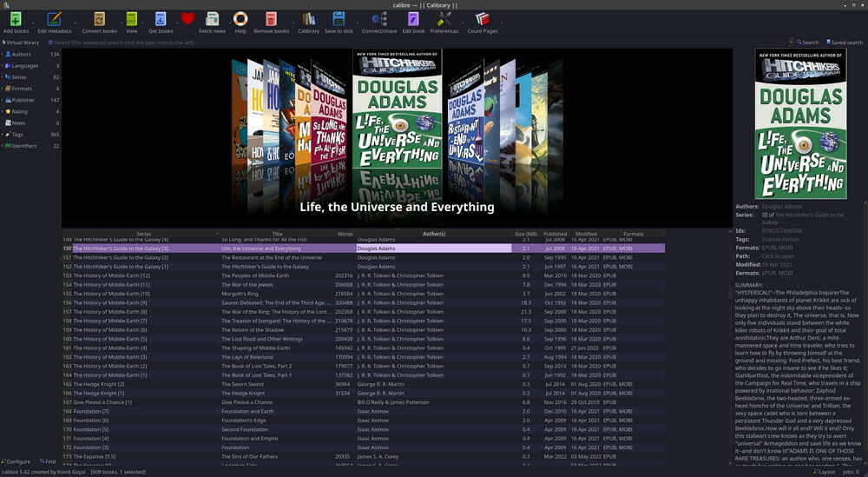Expand Authors in tag browser
The image size is (868, 477).
(x=3, y=54)
